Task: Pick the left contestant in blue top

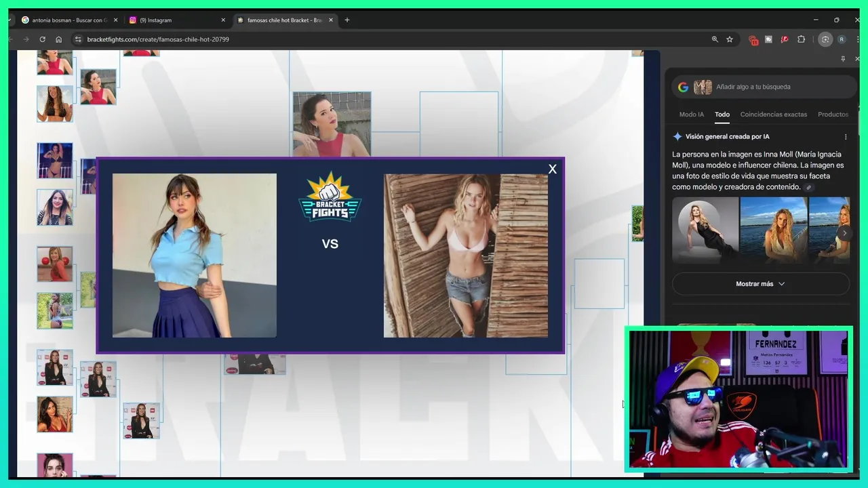Action: coord(195,256)
